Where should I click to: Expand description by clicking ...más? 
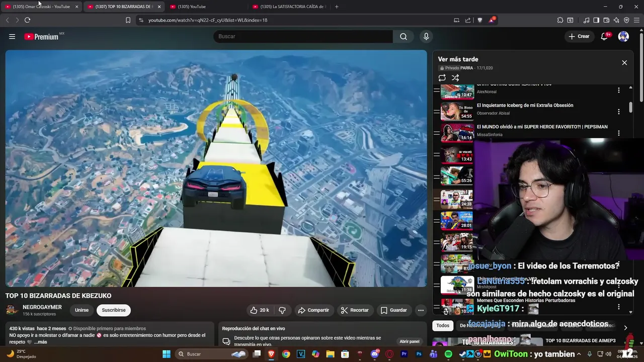41,342
